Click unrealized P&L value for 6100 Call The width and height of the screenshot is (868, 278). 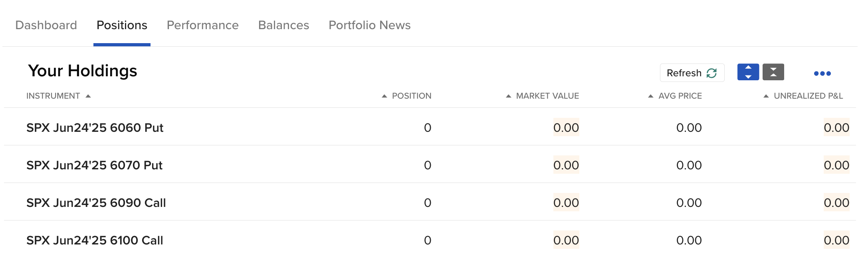click(836, 240)
